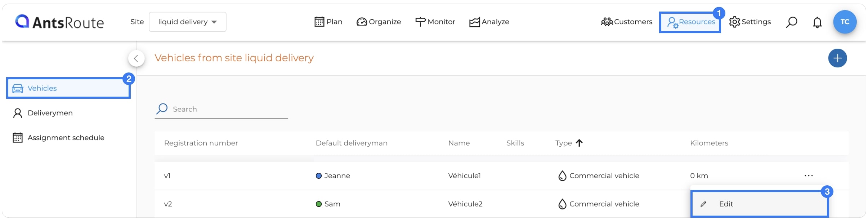Screen dimensions: 868x221
Task: Click the page title Vehicles from site liquid delivery
Action: [234, 58]
